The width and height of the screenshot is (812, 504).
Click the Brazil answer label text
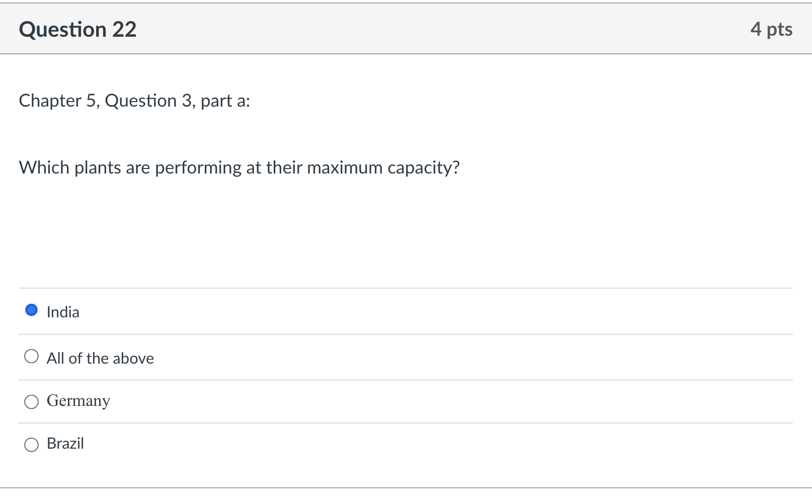65,444
